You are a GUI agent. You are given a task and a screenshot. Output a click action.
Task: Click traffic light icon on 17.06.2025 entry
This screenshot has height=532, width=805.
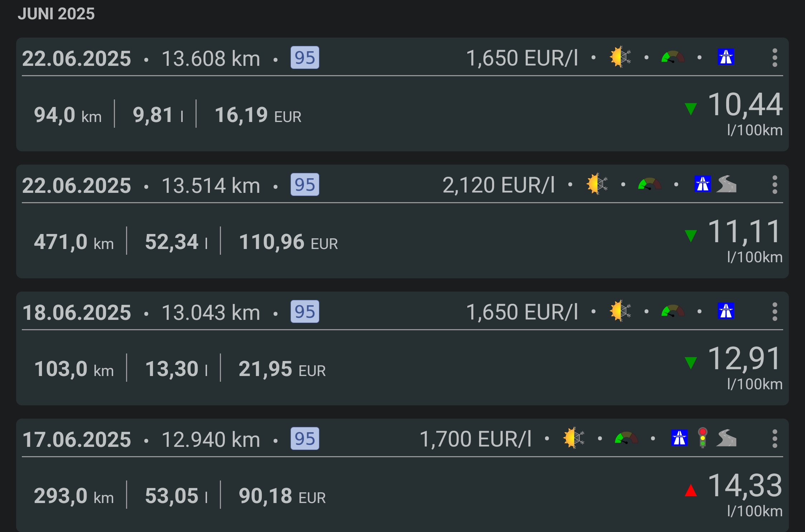pyautogui.click(x=703, y=438)
